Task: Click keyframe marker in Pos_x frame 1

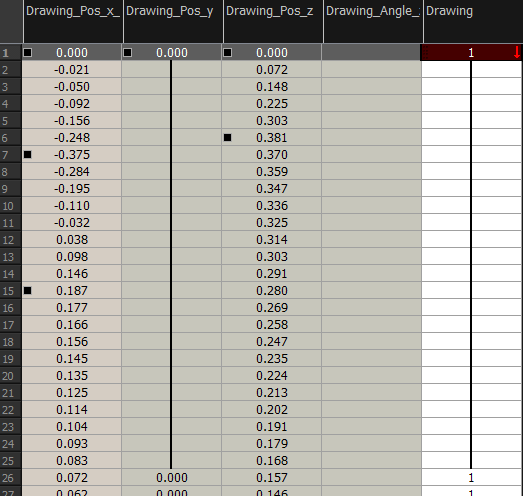Action: click(x=28, y=53)
